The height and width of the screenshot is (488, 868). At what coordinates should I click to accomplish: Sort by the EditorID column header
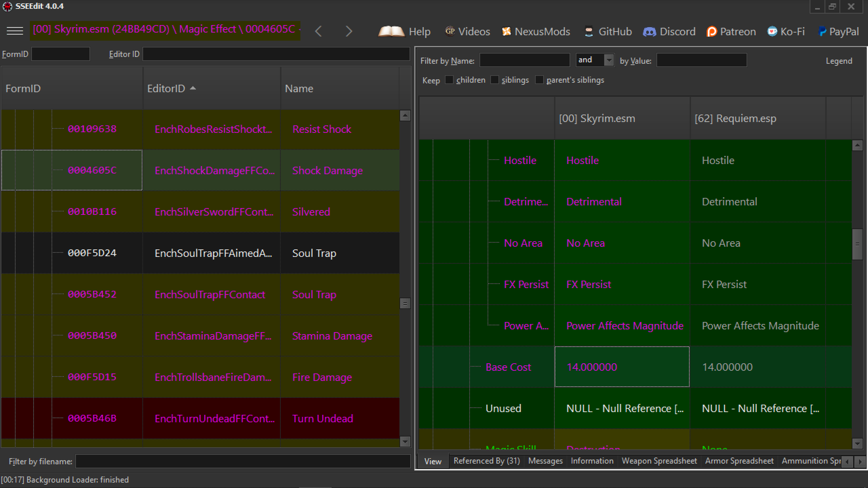166,88
